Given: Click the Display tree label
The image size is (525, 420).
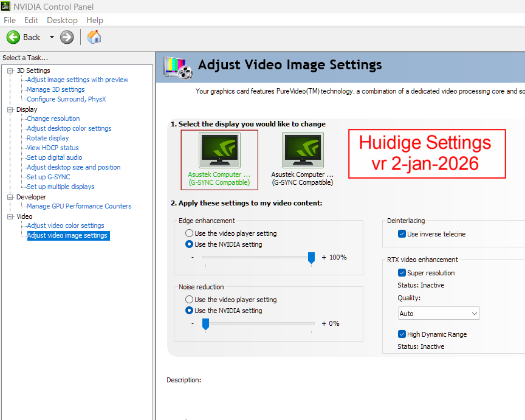Looking at the screenshot, I should (x=27, y=109).
